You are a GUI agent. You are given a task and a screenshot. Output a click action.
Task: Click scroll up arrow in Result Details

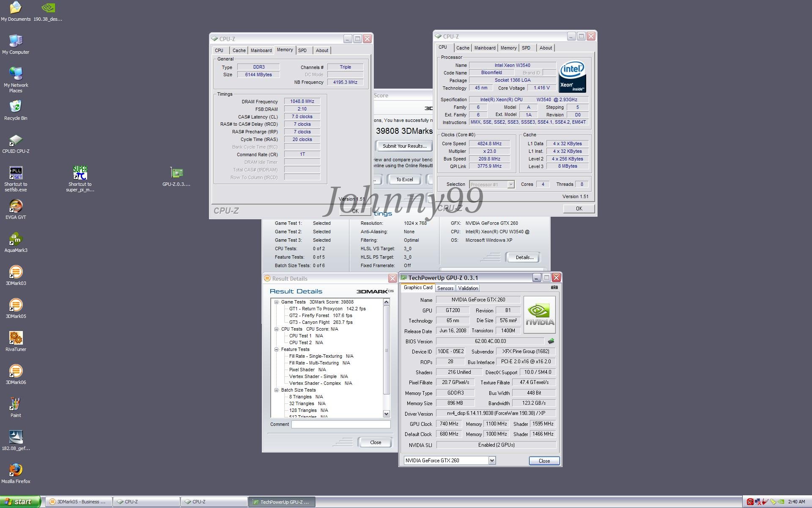coord(386,302)
